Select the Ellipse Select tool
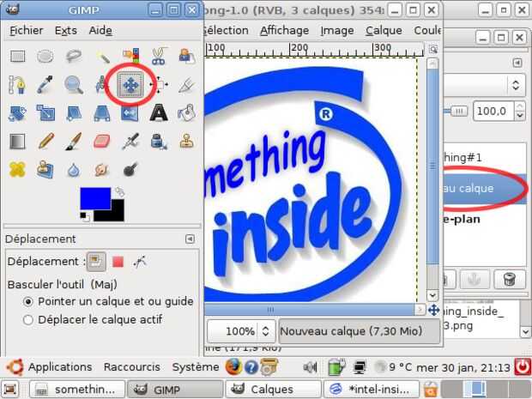 (x=45, y=56)
